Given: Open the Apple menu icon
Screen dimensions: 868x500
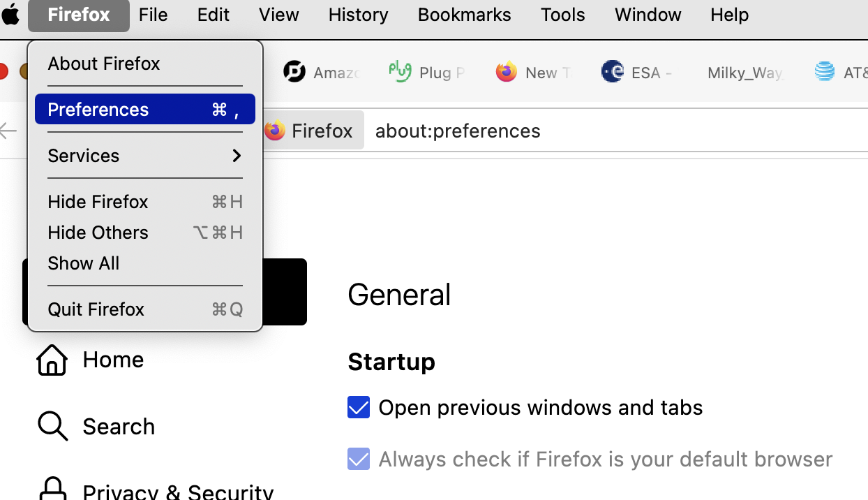Looking at the screenshot, I should pyautogui.click(x=10, y=14).
